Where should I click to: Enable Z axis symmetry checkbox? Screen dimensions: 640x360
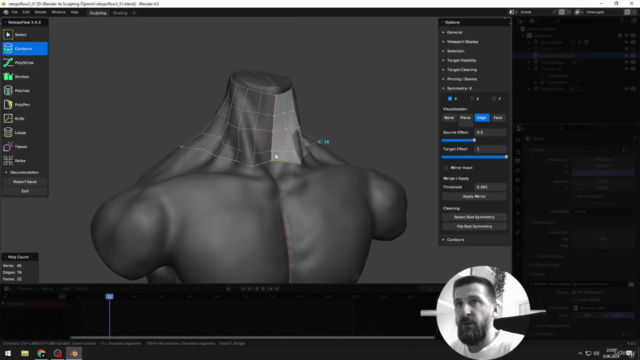(494, 99)
